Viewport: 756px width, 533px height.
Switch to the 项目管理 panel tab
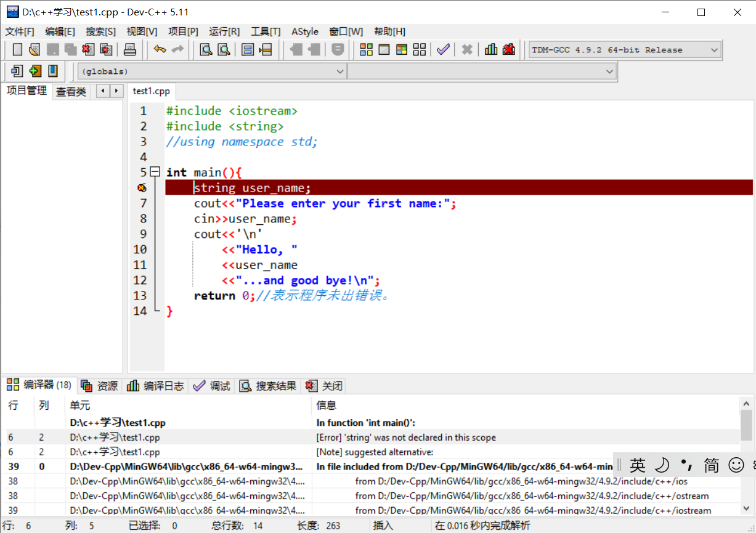pos(26,91)
